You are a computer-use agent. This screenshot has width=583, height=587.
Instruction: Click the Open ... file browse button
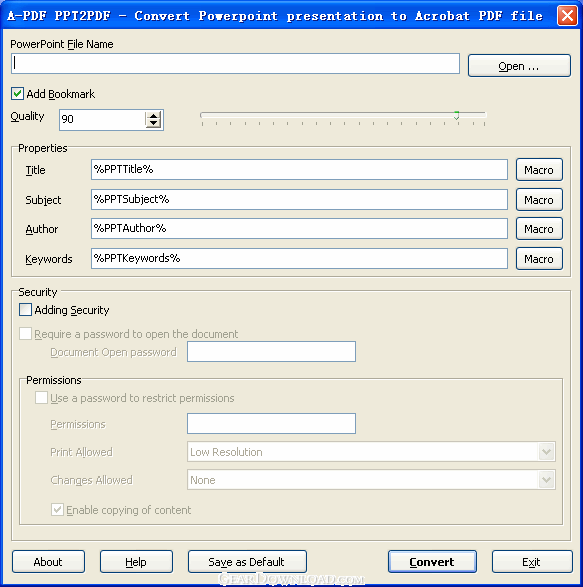(x=519, y=66)
